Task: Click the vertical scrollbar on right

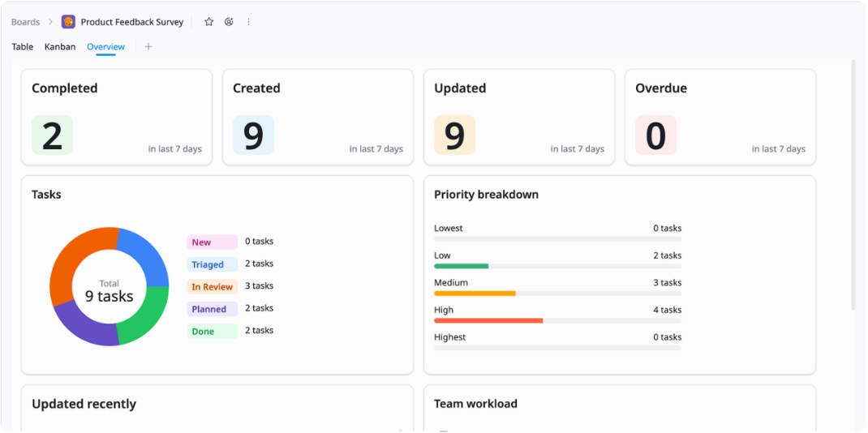Action: click(855, 185)
